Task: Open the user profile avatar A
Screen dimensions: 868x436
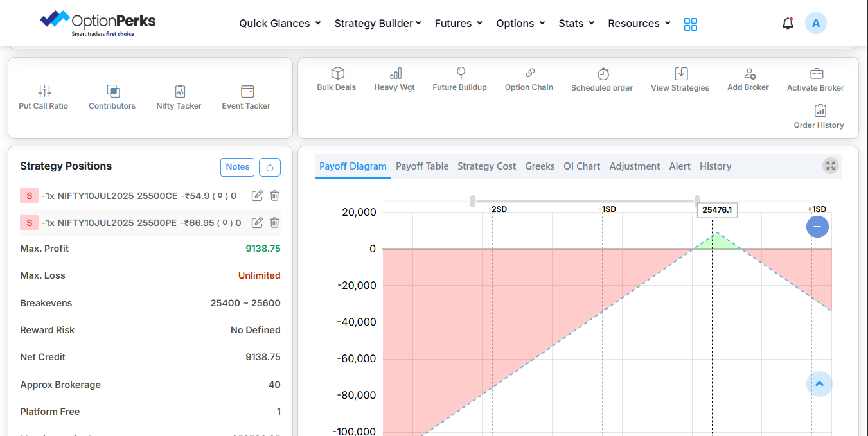Action: coord(816,23)
